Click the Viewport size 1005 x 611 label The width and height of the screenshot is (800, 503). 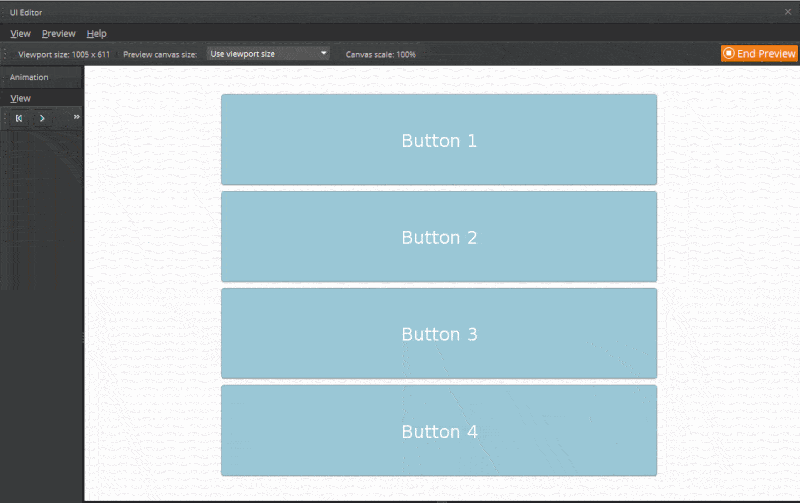pos(64,54)
